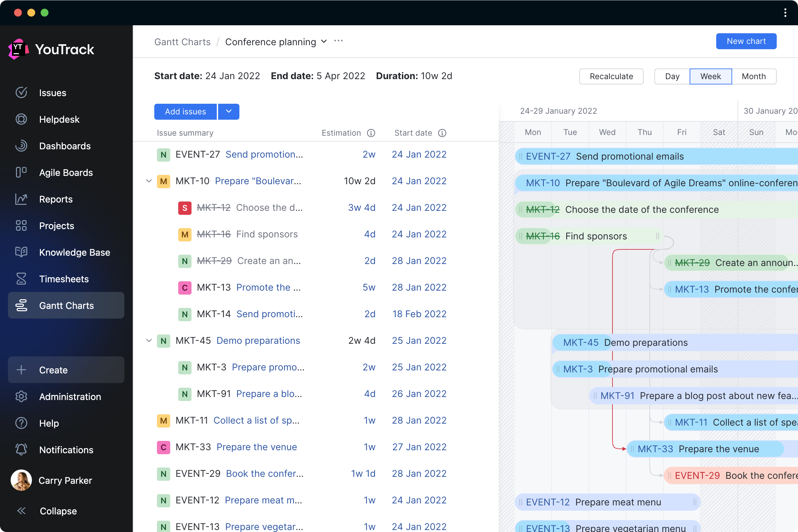Click the Reports chart icon
Viewport: 798px width, 532px height.
[21, 199]
